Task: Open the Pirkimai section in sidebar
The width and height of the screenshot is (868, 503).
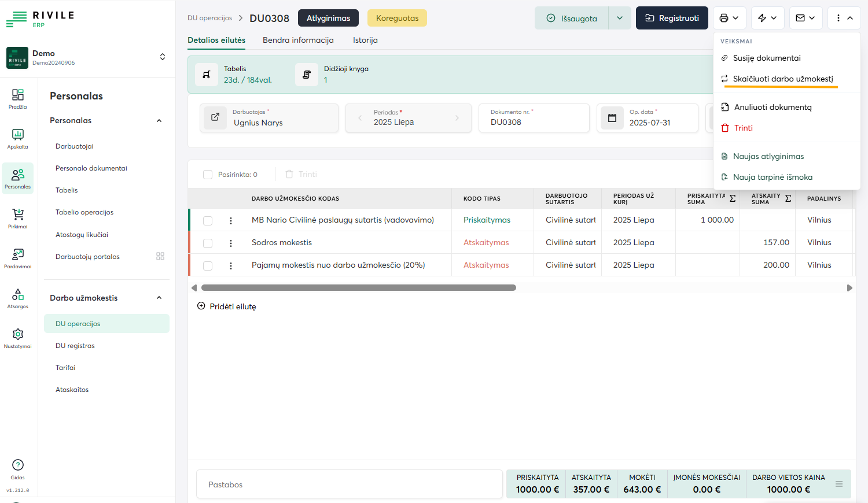Action: click(18, 218)
